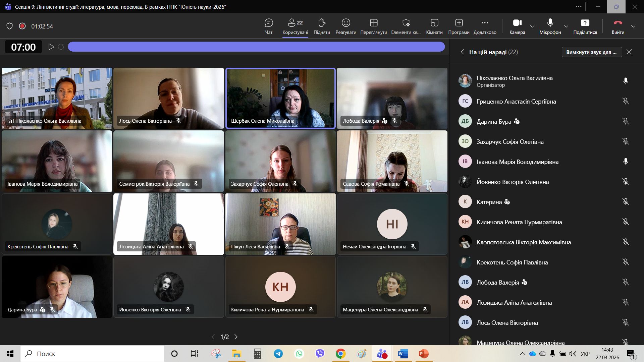Open the Apps (Програми) plus icon
The width and height of the screenshot is (644, 362).
(459, 23)
